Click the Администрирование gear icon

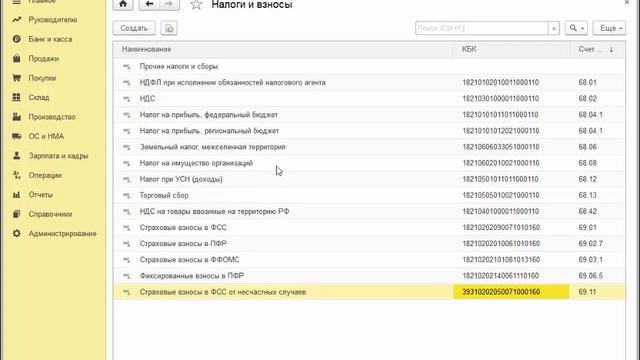(16, 233)
